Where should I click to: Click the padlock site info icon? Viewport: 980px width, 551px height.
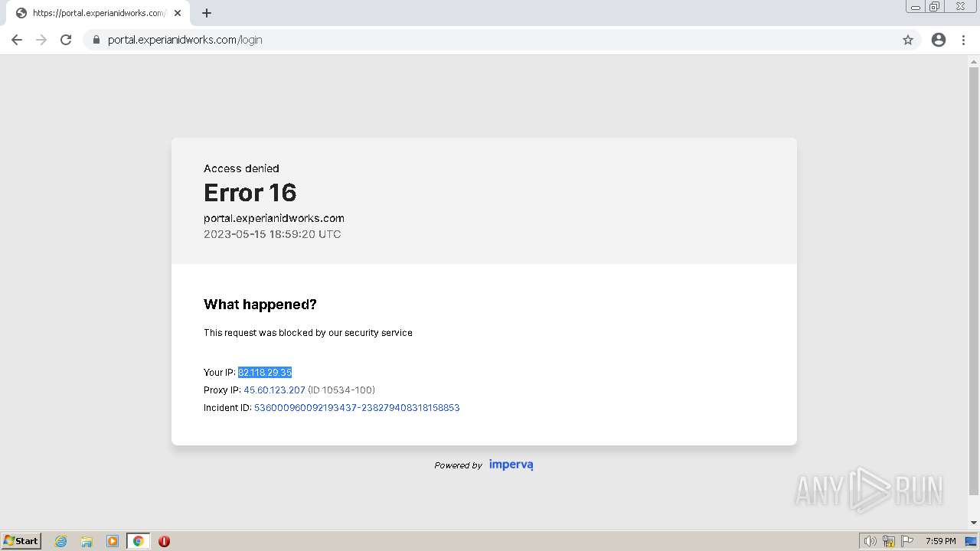tap(96, 40)
